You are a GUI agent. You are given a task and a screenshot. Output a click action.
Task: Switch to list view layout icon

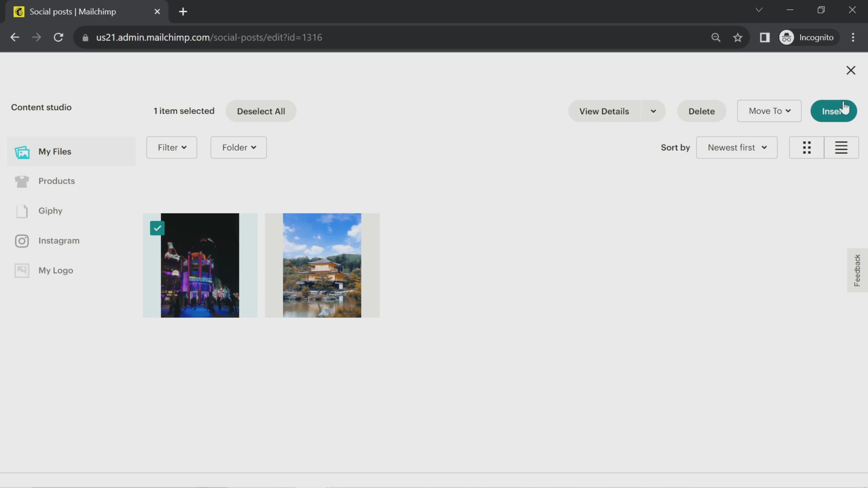click(841, 147)
